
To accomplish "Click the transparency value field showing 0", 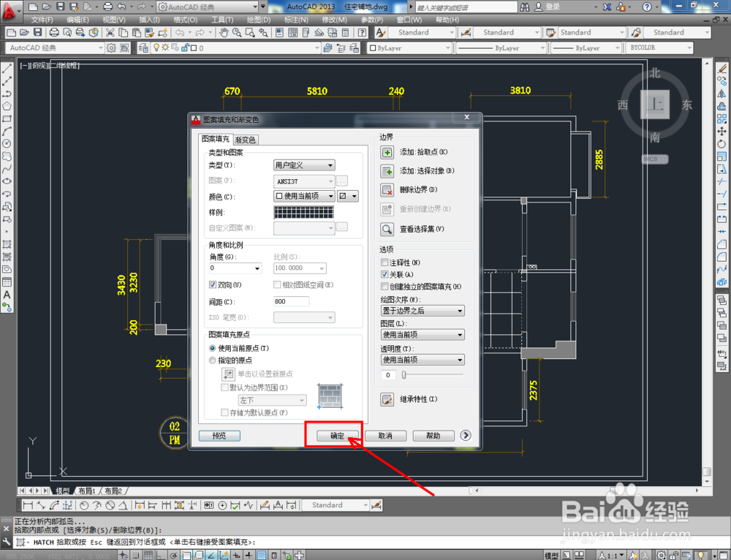I will (388, 375).
